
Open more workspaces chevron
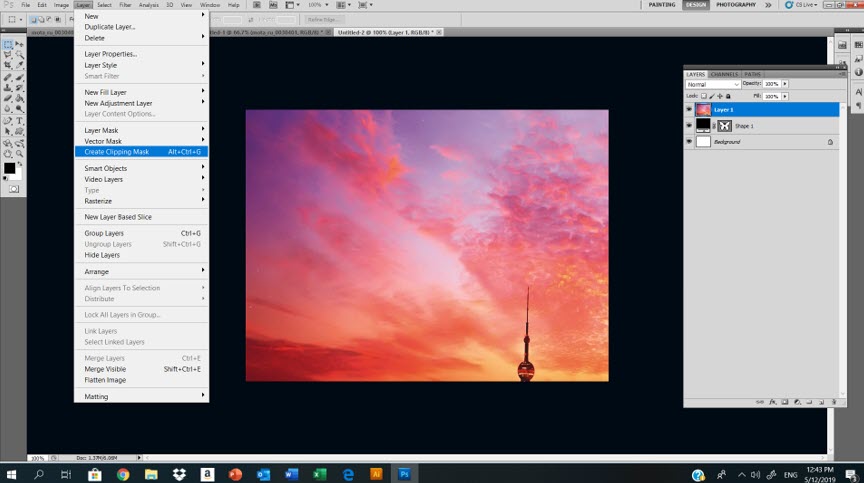click(768, 5)
